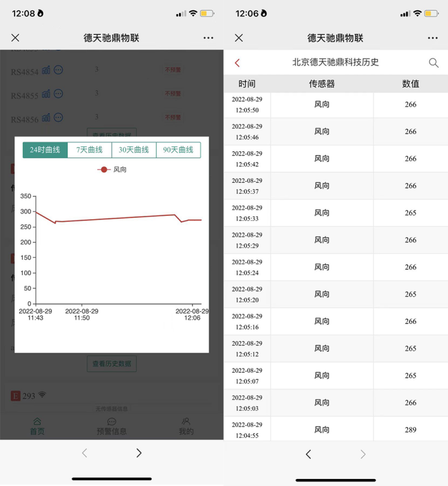
Task: Tap value 289 in the 12:04:55 row
Action: pos(411,430)
